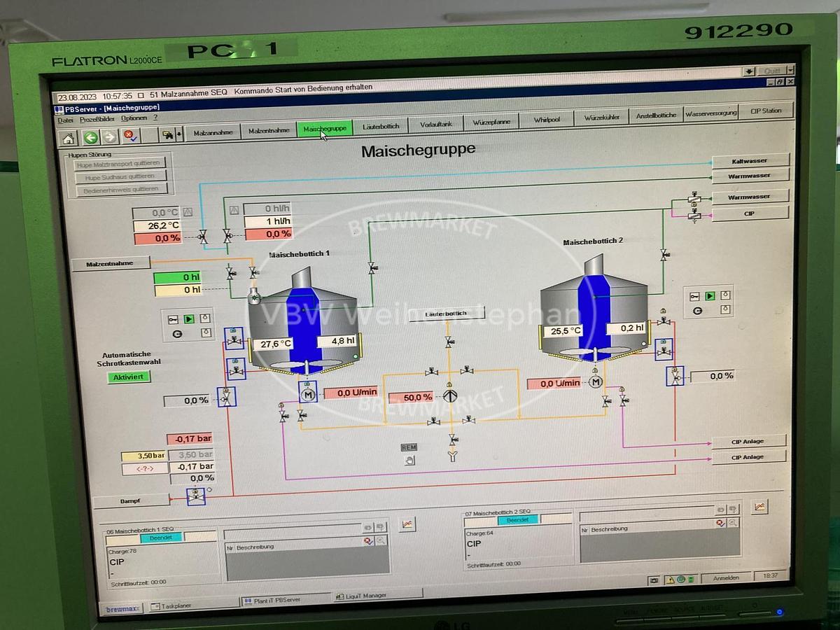Viewport: 840px width, 630px height.
Task: Click the binoculars search icon in the toolbar
Action: [x=168, y=135]
